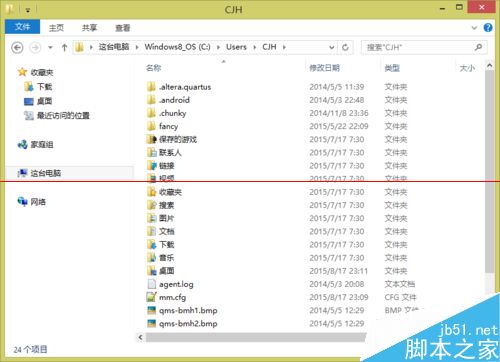500x362 pixels.
Task: Sort by 大小 column header
Action: pyautogui.click(x=467, y=68)
